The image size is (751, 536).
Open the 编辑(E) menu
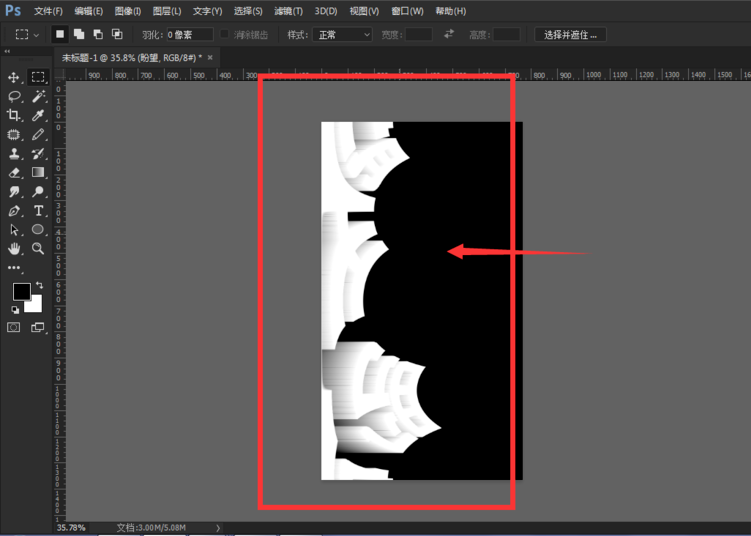[89, 11]
